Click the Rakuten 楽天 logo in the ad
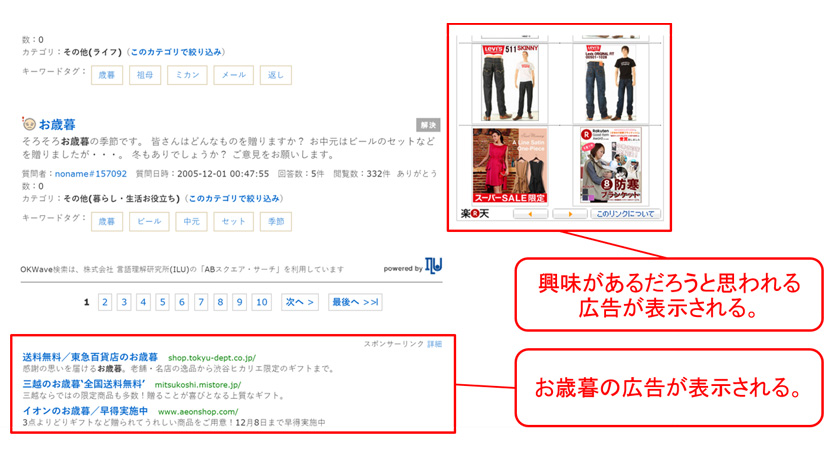 click(x=474, y=213)
